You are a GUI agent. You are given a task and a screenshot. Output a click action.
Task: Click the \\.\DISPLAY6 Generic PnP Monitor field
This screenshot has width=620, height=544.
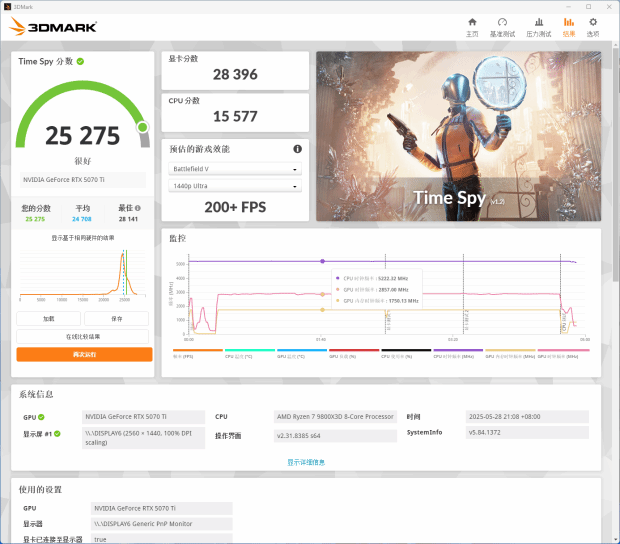(162, 524)
